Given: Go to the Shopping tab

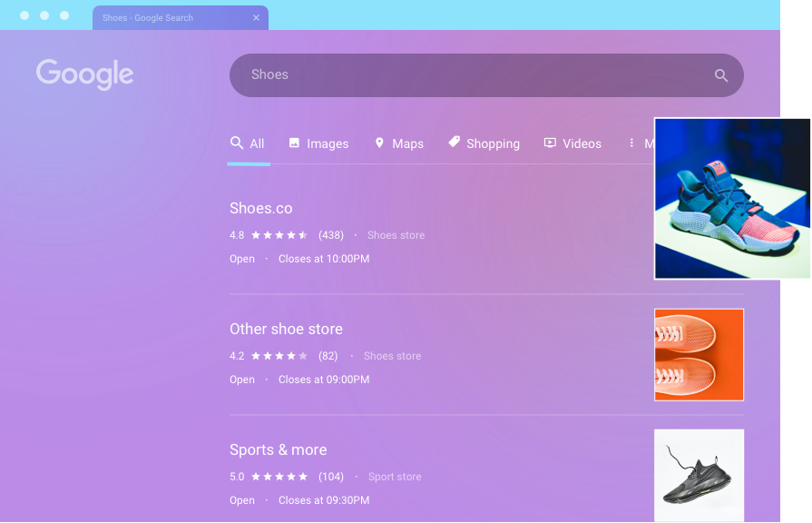Looking at the screenshot, I should coord(484,143).
